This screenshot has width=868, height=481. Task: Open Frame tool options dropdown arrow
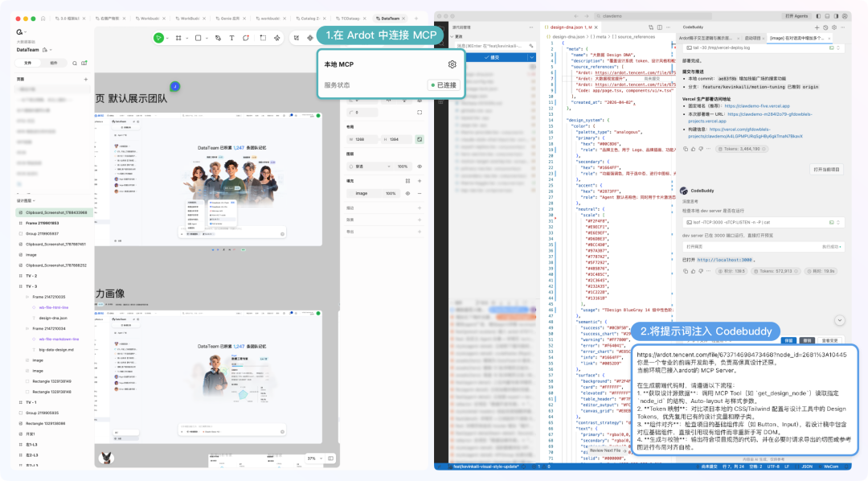(x=186, y=38)
